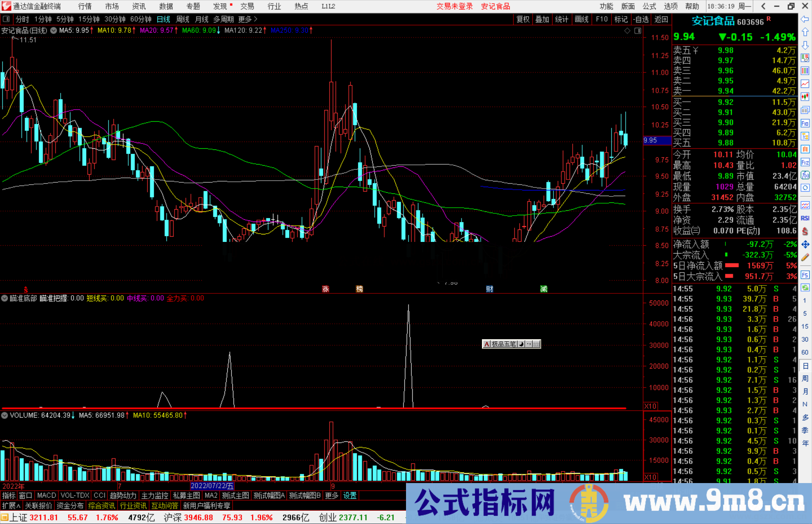Image resolution: width=812 pixels, height=524 pixels.
Task: Toggle the round button beside 安记食品(日线)
Action: click(x=54, y=30)
